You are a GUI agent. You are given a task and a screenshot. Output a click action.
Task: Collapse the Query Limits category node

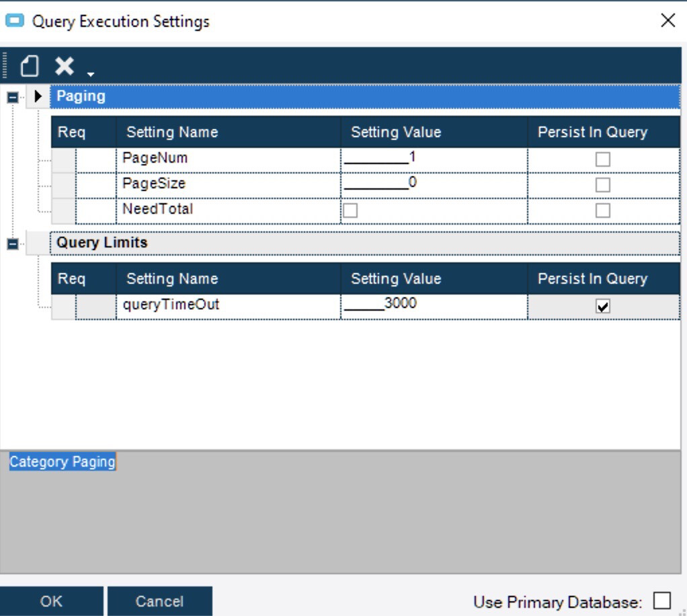[x=13, y=243]
